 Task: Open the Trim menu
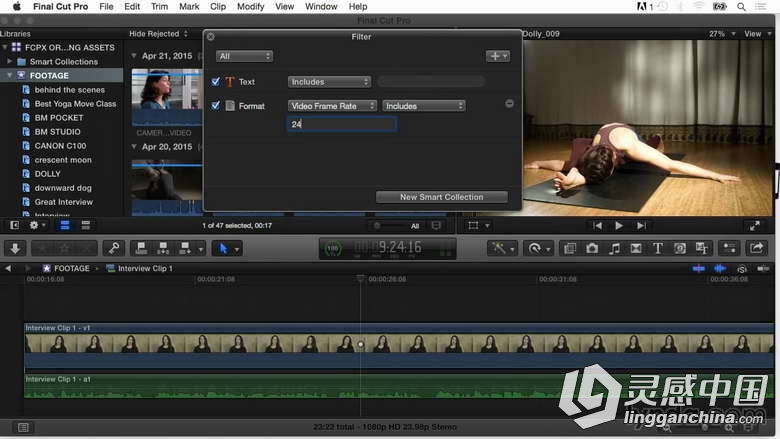click(x=159, y=6)
